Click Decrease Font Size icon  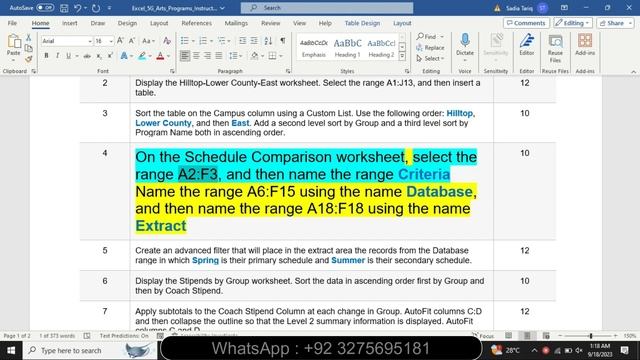pyautogui.click(x=132, y=41)
